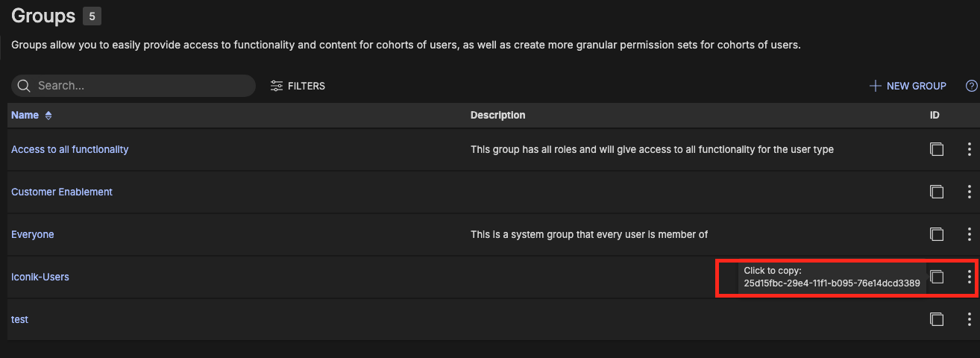Copy the Everyone group ID
980x358 pixels.
tap(937, 234)
